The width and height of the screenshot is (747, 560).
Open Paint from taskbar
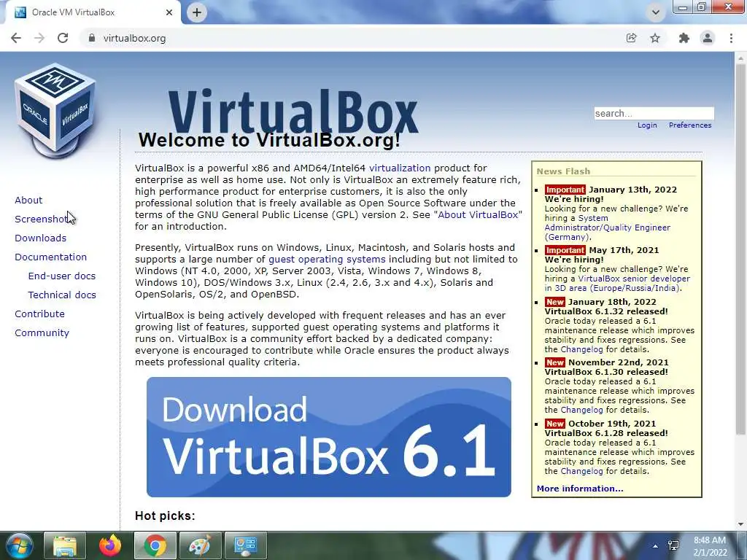(200, 545)
